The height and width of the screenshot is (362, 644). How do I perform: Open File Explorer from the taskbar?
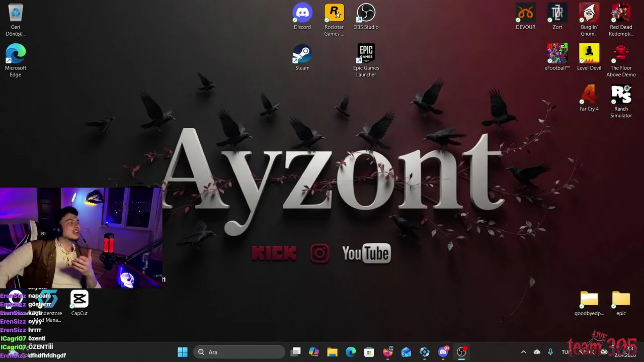[332, 352]
